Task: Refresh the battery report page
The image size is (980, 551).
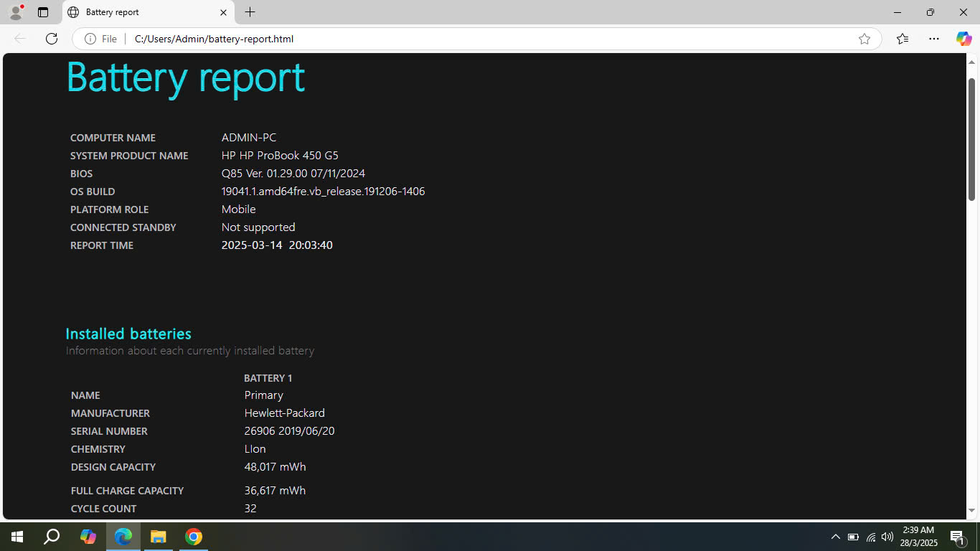Action: pyautogui.click(x=52, y=39)
